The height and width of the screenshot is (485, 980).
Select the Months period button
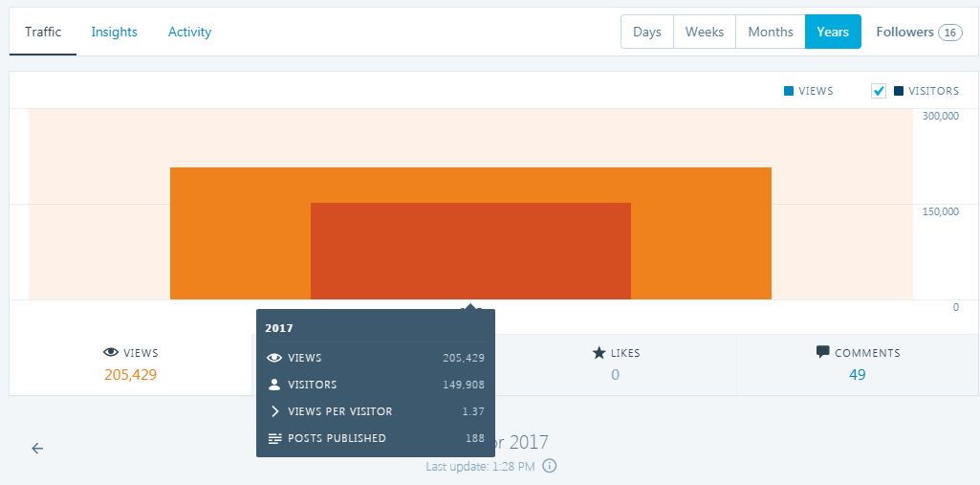(x=771, y=32)
